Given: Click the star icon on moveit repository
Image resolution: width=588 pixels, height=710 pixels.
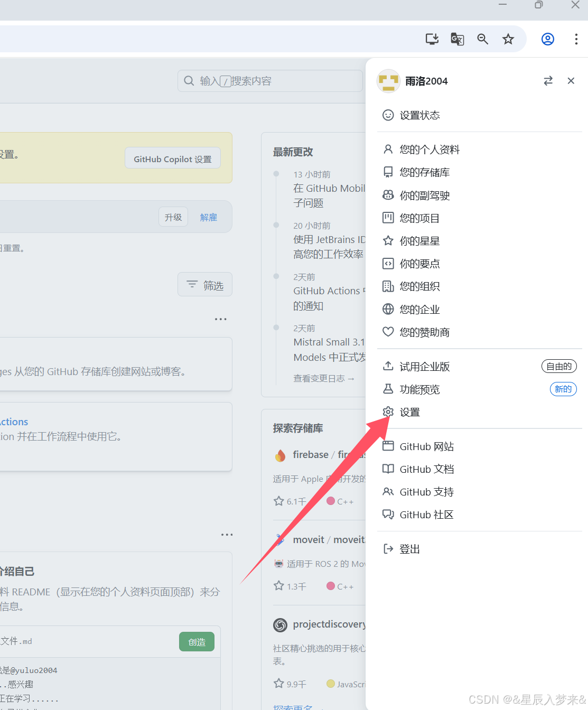Looking at the screenshot, I should (278, 586).
